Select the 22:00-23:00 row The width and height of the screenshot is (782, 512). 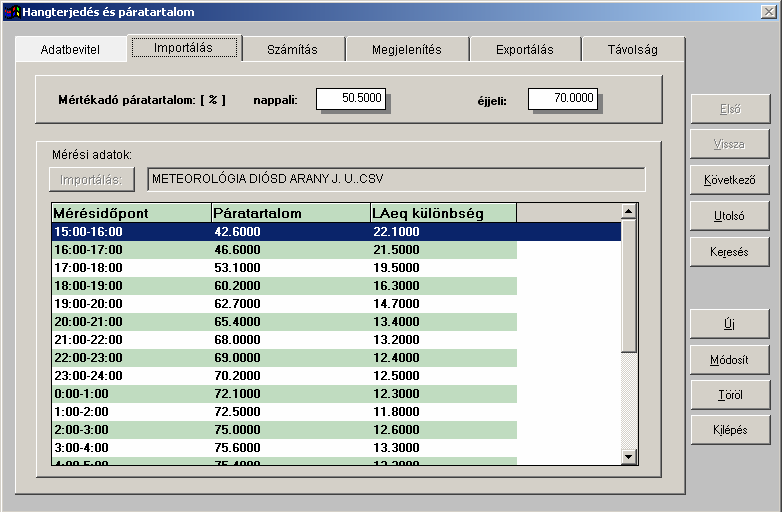(x=284, y=357)
